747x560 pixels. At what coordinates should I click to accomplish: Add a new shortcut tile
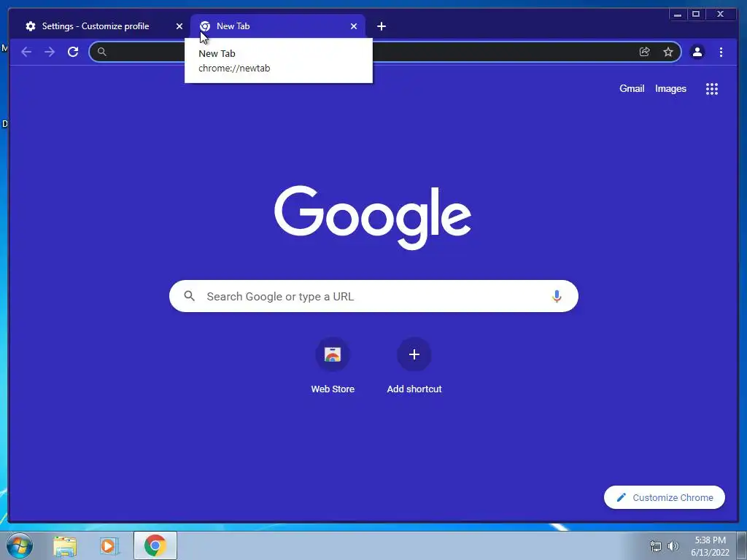(x=414, y=366)
